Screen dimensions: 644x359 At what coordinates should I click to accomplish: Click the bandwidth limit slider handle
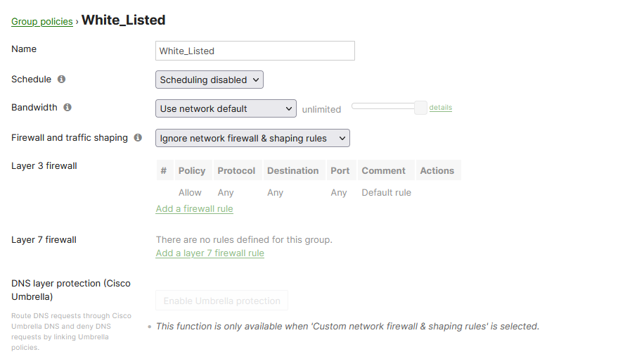(x=420, y=108)
